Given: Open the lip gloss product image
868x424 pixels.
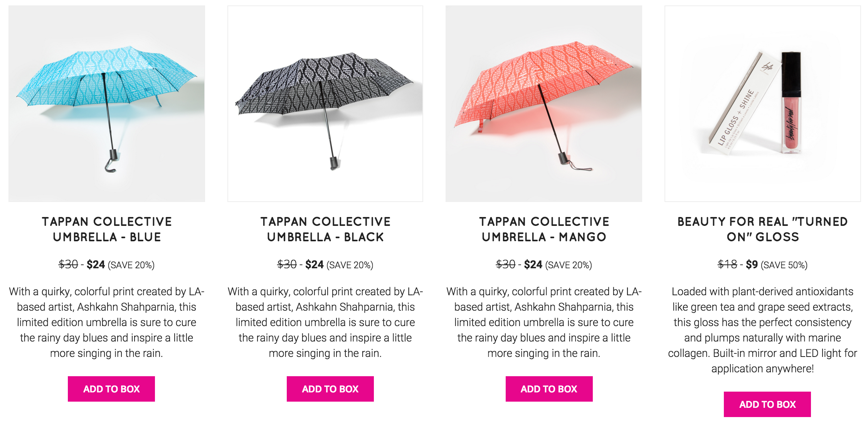Looking at the screenshot, I should coord(763,104).
